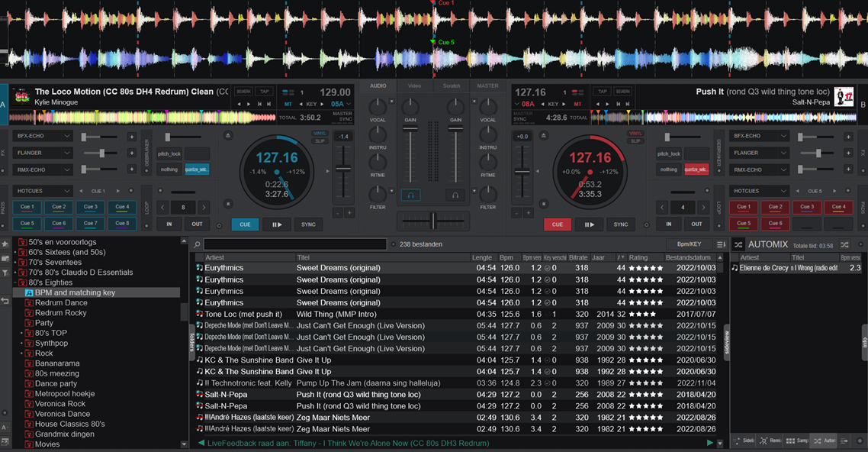Select previous cue page arrow on deck A pads
The height and width of the screenshot is (452, 868).
(x=81, y=191)
